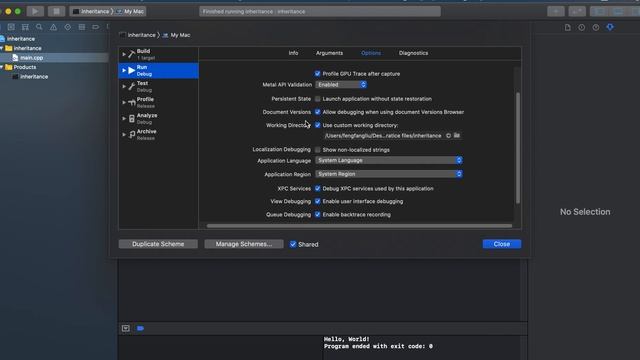Screen dimensions: 640x360
Task: Expand the Build action disclosure triangle
Action: (x=124, y=54)
